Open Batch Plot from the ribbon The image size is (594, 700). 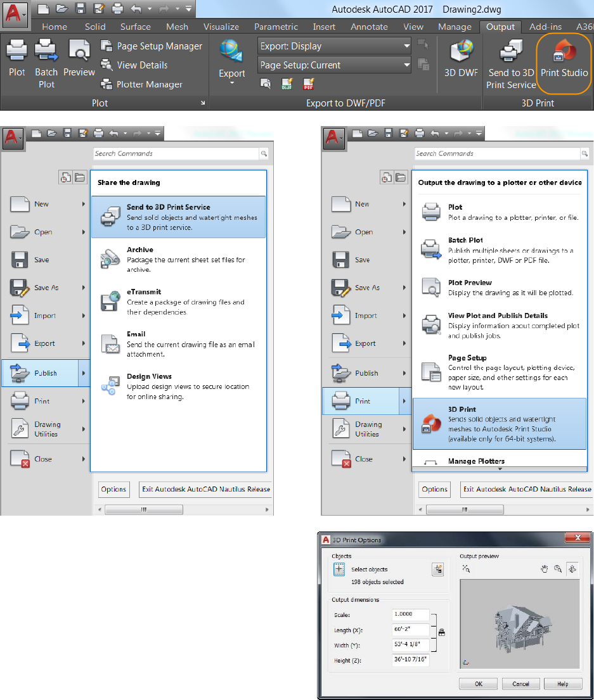[x=46, y=64]
